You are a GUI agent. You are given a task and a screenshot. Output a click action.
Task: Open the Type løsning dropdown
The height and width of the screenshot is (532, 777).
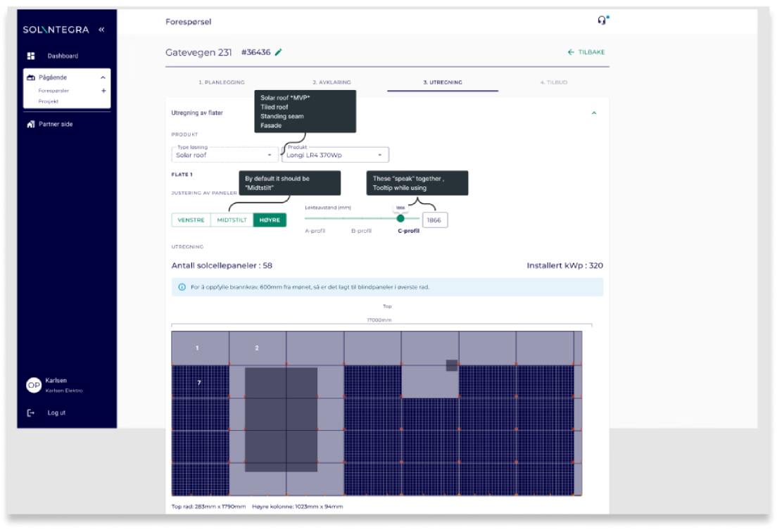tap(225, 155)
